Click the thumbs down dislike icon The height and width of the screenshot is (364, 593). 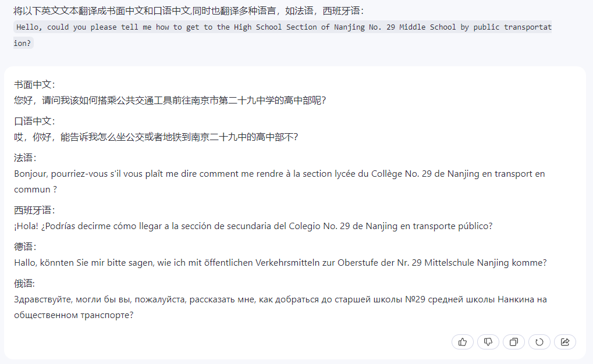click(x=488, y=342)
